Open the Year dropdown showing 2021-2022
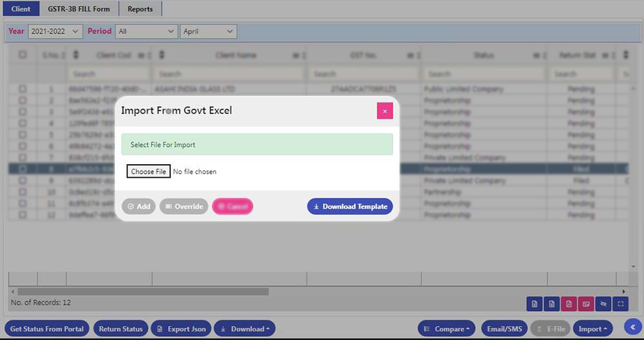Screen dimensions: 644x340 coord(55,31)
